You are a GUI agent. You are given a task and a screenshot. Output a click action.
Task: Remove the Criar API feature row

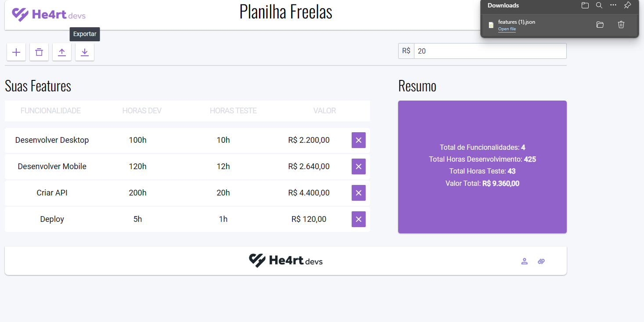click(358, 192)
